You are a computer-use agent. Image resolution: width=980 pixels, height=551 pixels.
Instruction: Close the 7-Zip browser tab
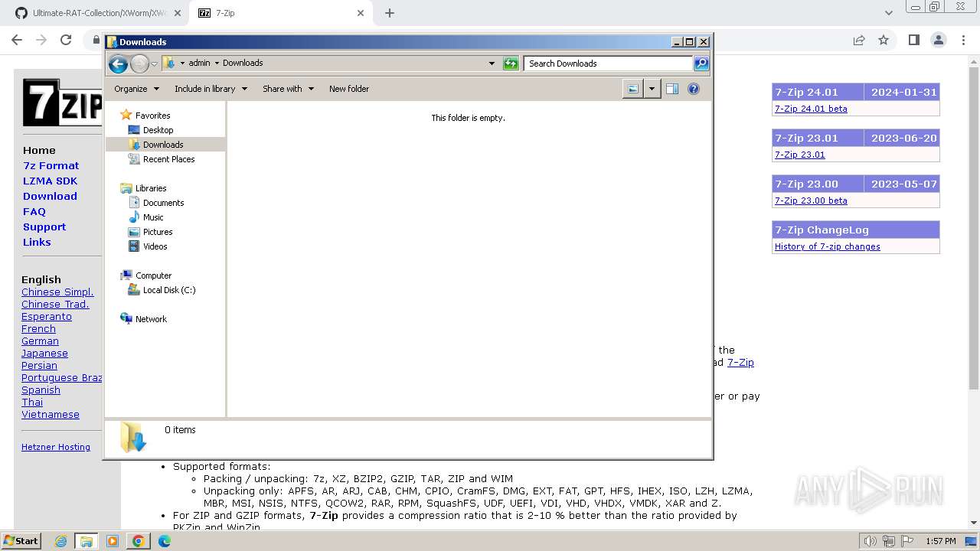(360, 13)
